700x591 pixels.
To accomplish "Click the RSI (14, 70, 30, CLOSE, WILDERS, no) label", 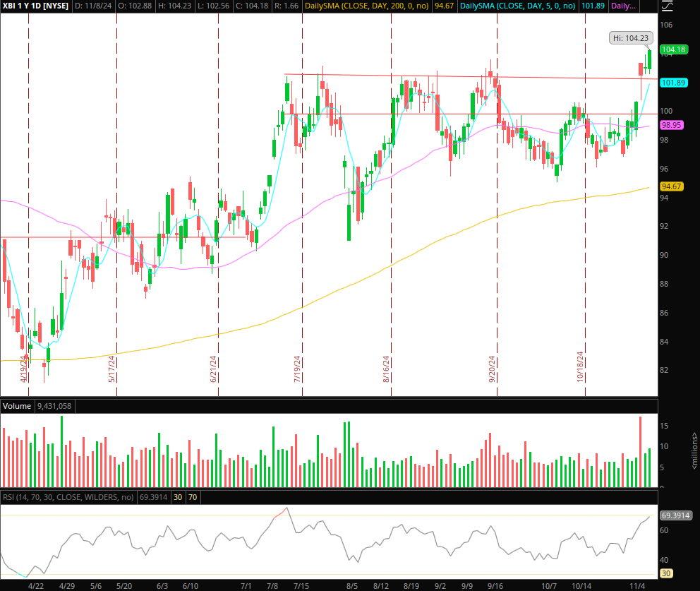I will pyautogui.click(x=68, y=497).
